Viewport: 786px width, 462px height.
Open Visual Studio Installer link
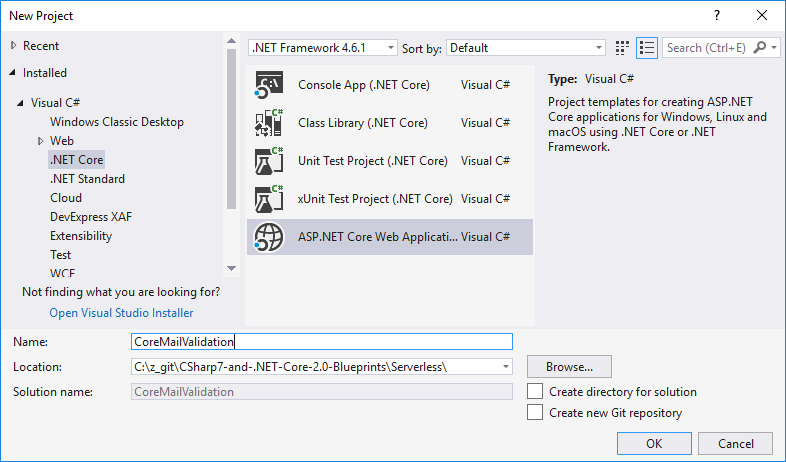tap(121, 313)
